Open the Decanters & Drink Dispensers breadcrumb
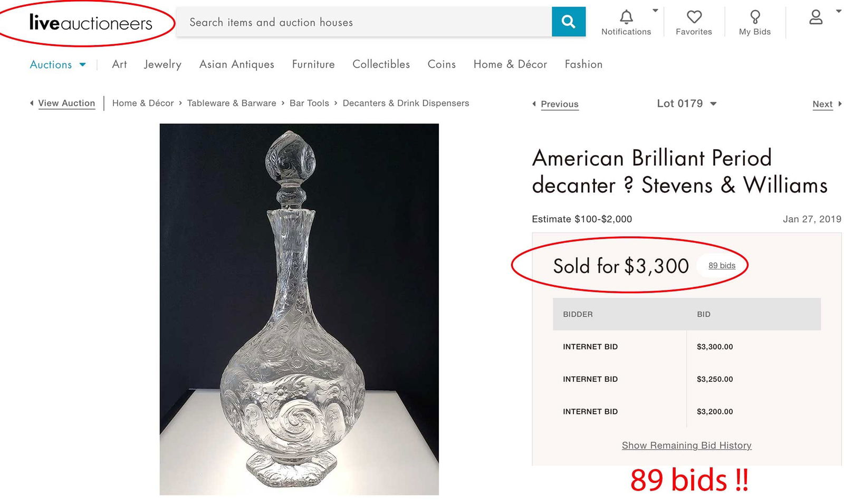Image resolution: width=844 pixels, height=504 pixels. point(406,103)
